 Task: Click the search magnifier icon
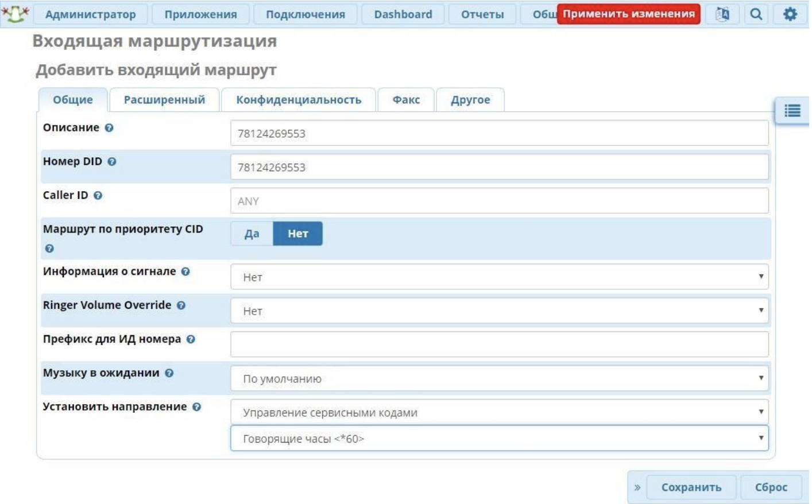(x=756, y=14)
